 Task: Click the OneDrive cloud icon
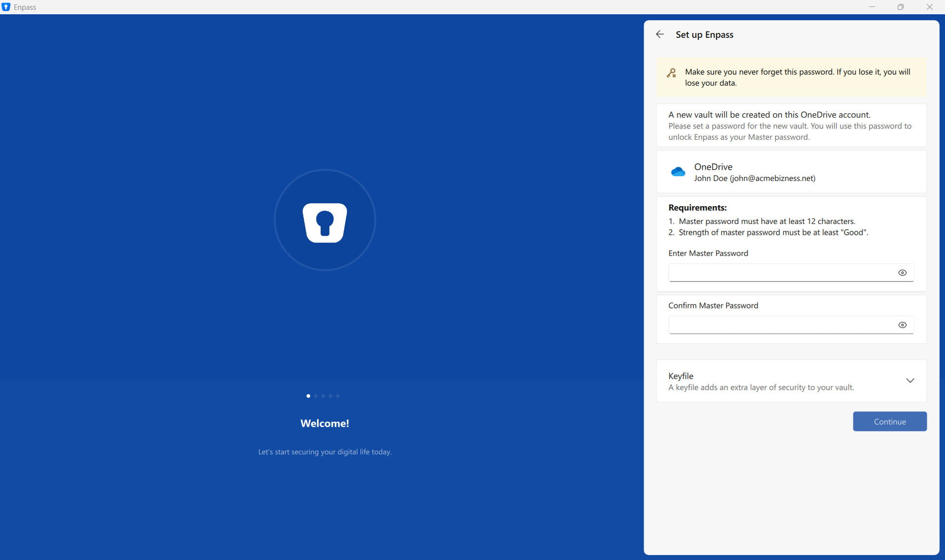click(x=678, y=172)
